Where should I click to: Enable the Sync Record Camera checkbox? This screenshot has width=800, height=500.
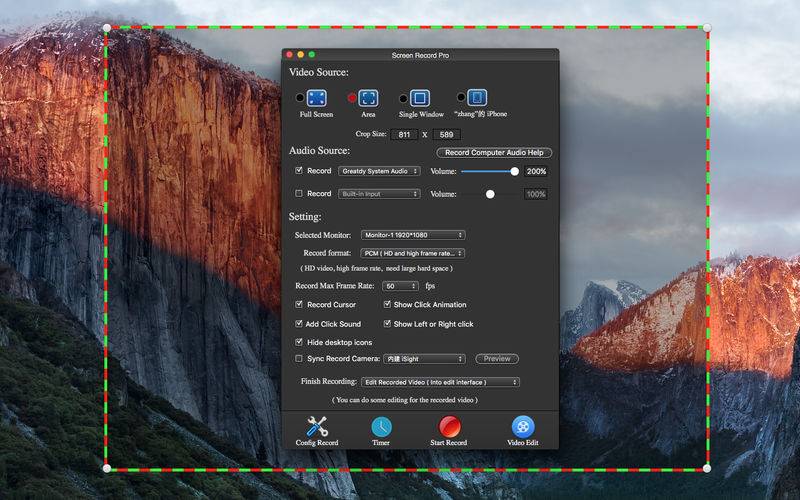pos(299,359)
